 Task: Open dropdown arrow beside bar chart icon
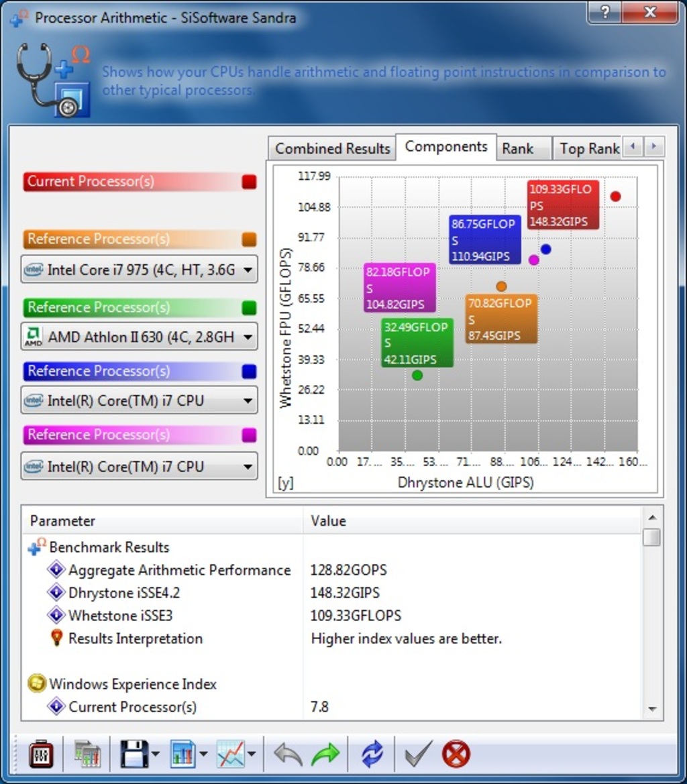pyautogui.click(x=203, y=754)
